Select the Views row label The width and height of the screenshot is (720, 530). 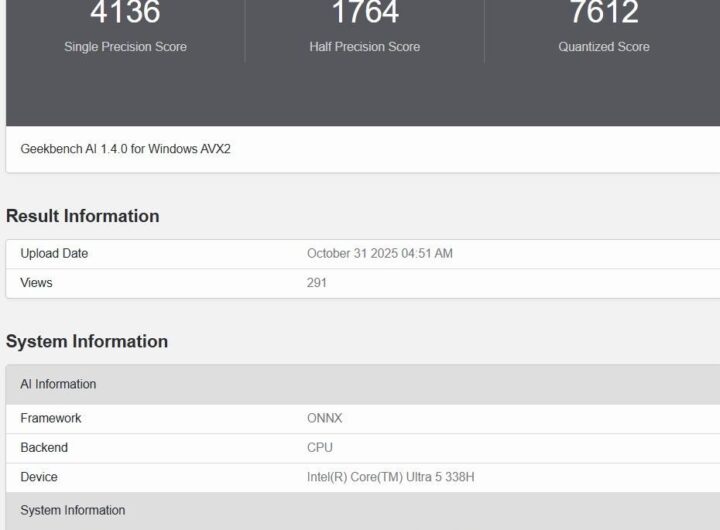tap(36, 283)
